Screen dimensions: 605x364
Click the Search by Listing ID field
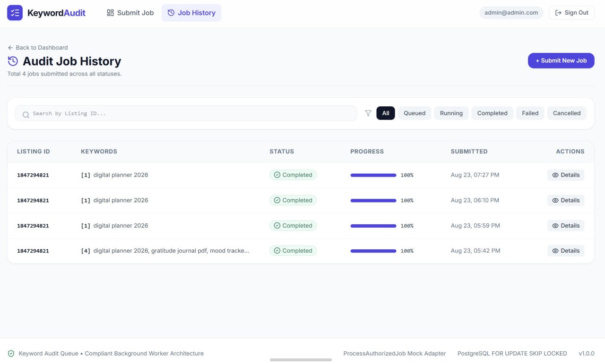tap(186, 113)
